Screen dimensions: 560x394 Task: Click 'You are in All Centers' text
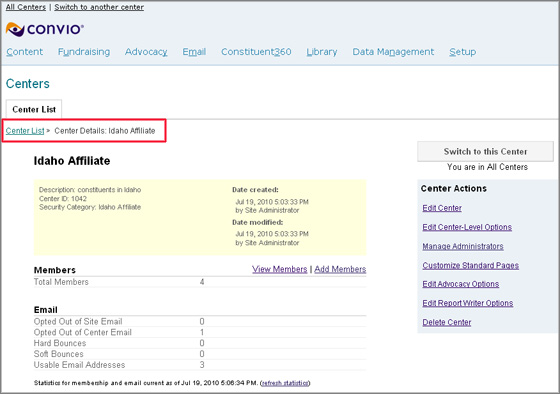click(487, 167)
